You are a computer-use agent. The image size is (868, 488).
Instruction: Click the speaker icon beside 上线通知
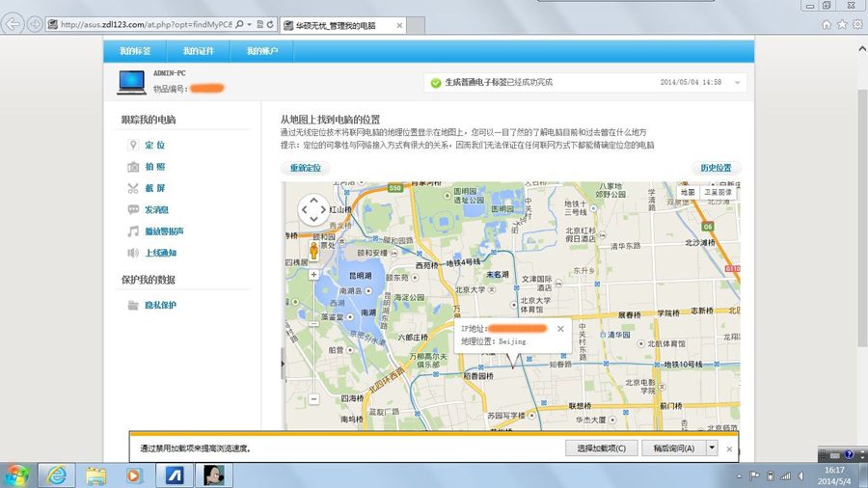tap(133, 253)
